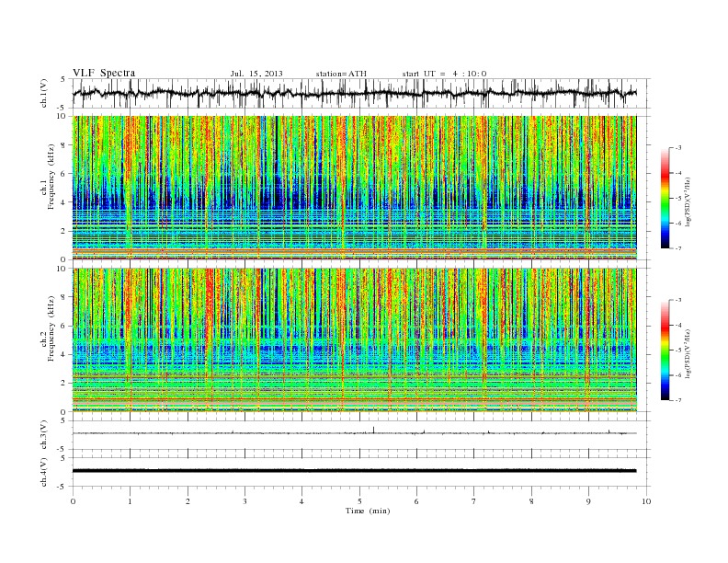This screenshot has height=563, width=728.
Task: Click inside the ch.1 spectrogram panel
Action: point(354,188)
